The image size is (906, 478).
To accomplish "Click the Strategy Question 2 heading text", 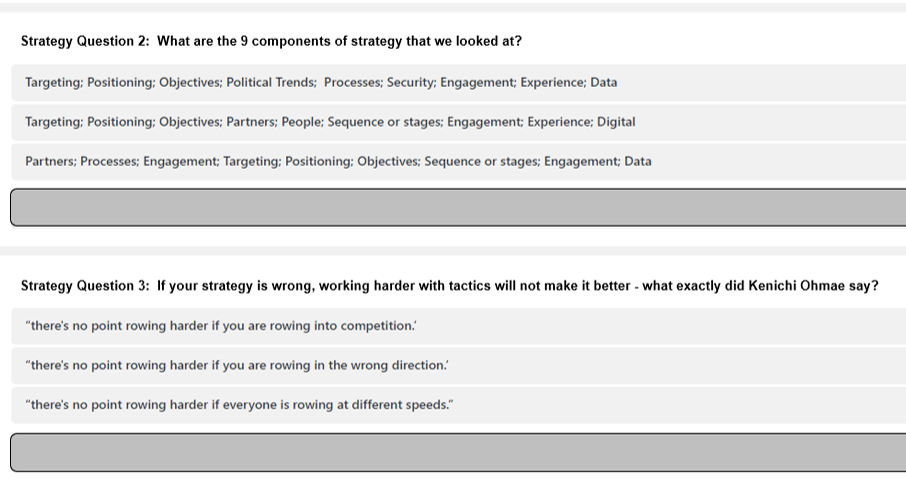I will [271, 41].
